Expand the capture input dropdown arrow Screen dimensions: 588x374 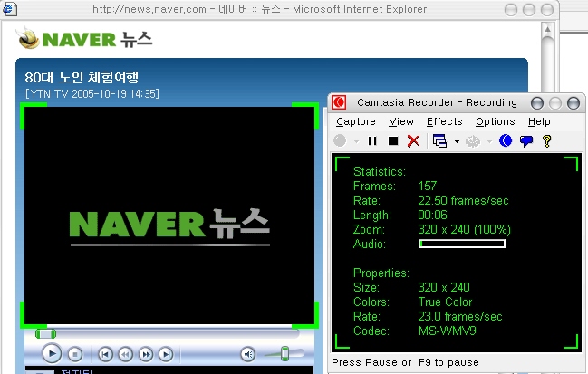tap(457, 141)
